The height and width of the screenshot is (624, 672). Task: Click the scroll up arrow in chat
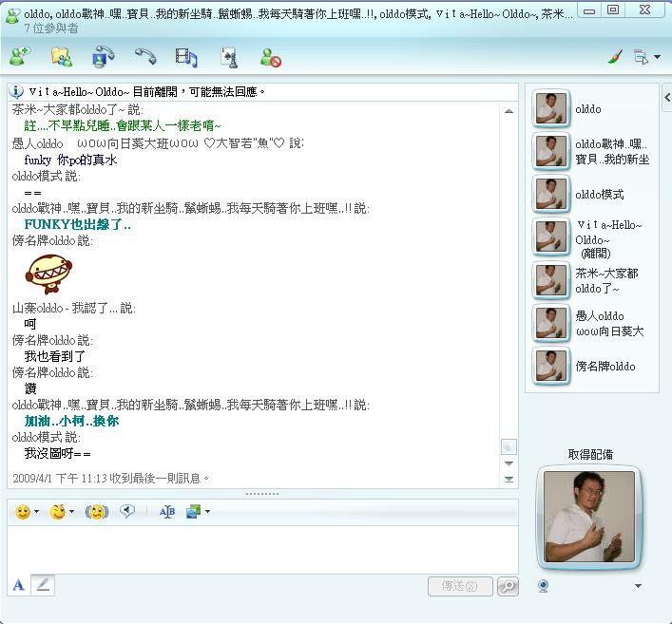pyautogui.click(x=509, y=111)
